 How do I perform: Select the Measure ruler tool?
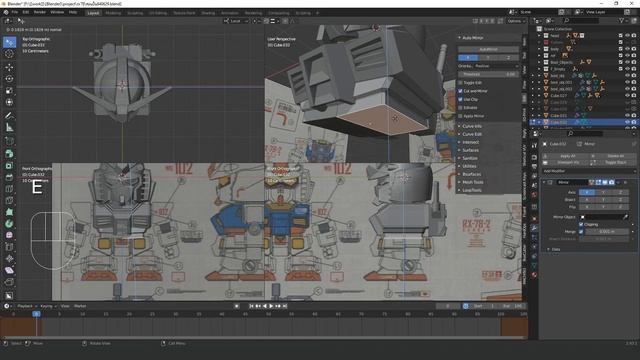(9, 128)
